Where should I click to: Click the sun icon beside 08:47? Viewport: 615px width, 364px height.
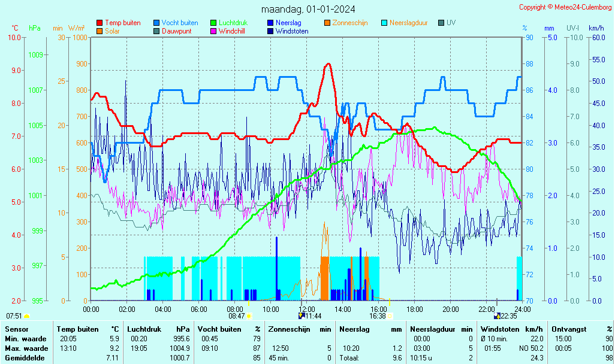[x=249, y=316]
